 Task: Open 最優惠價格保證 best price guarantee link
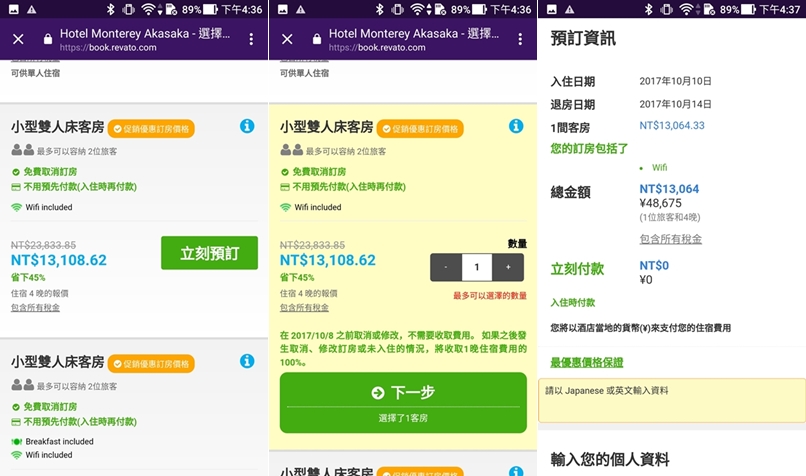click(587, 362)
